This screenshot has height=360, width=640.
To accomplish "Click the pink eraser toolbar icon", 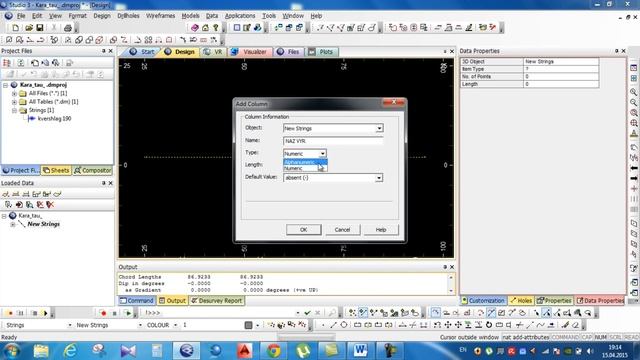I will click(195, 28).
